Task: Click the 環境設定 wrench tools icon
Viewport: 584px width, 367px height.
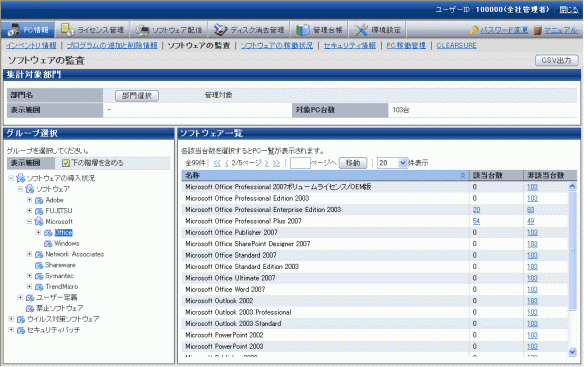Action: point(361,30)
